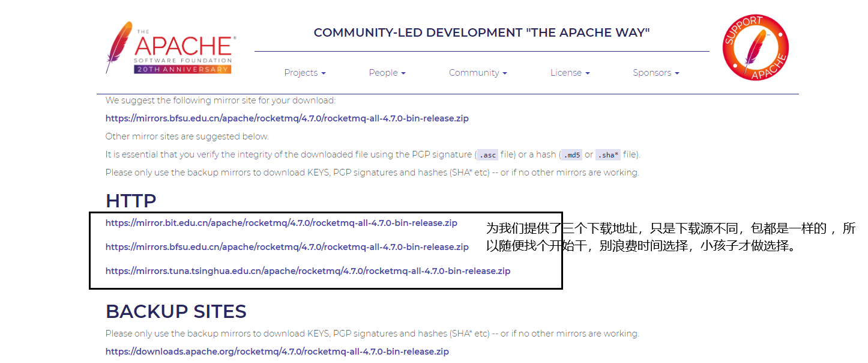Viewport: 868px width, 363px height.
Task: Click the downloads.apache.org backup site link
Action: click(x=277, y=351)
